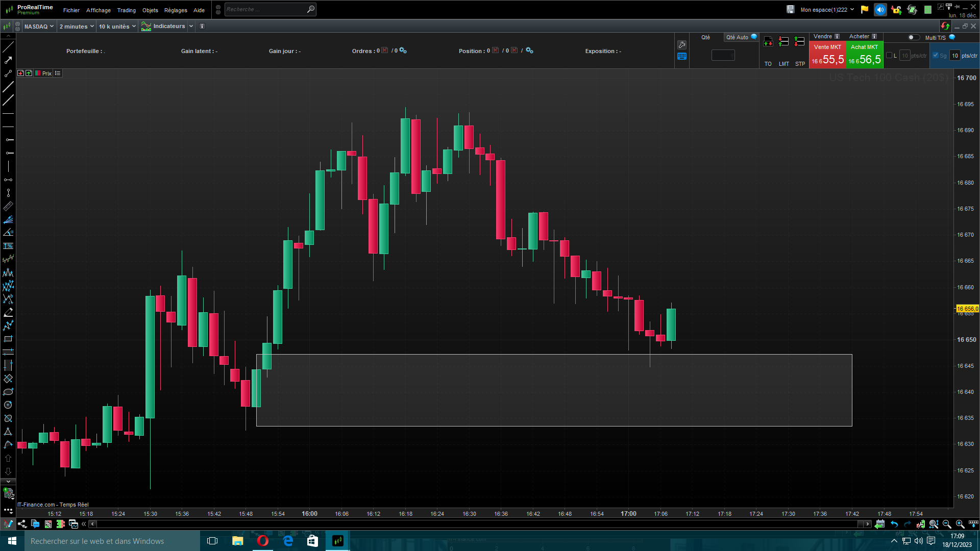Select the rectangle drawing tool
Image resolution: width=980 pixels, height=551 pixels.
click(x=8, y=339)
